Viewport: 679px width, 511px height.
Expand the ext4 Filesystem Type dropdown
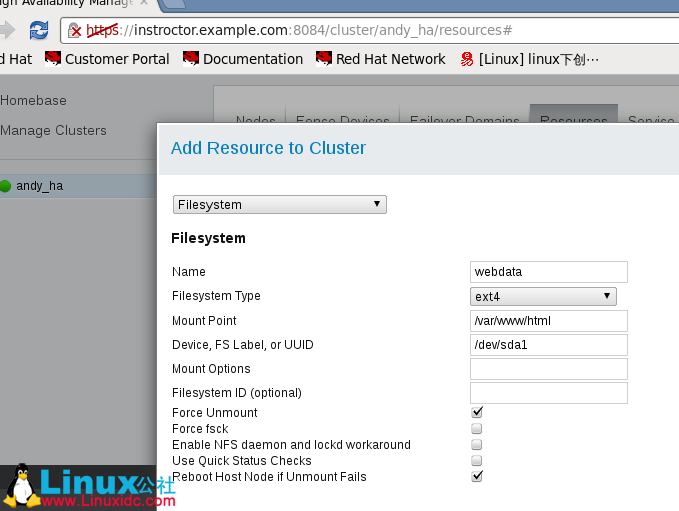tap(543, 296)
